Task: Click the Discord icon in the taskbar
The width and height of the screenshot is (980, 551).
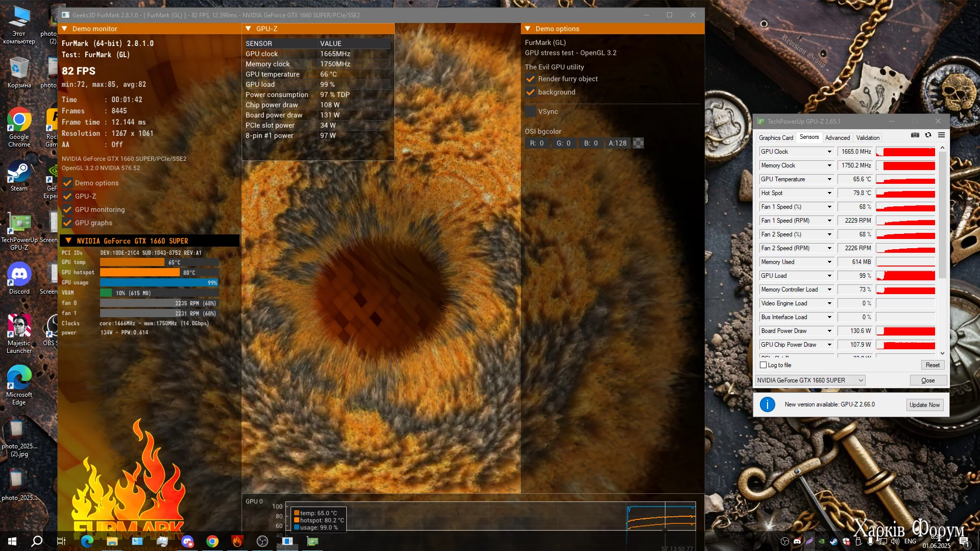Action: point(187,541)
